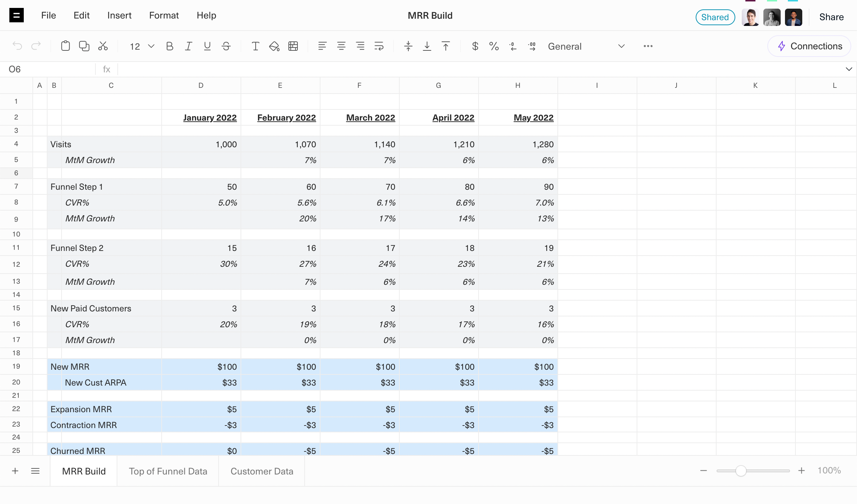Toggle italic text style
This screenshot has height=504, width=857.
pyautogui.click(x=188, y=46)
